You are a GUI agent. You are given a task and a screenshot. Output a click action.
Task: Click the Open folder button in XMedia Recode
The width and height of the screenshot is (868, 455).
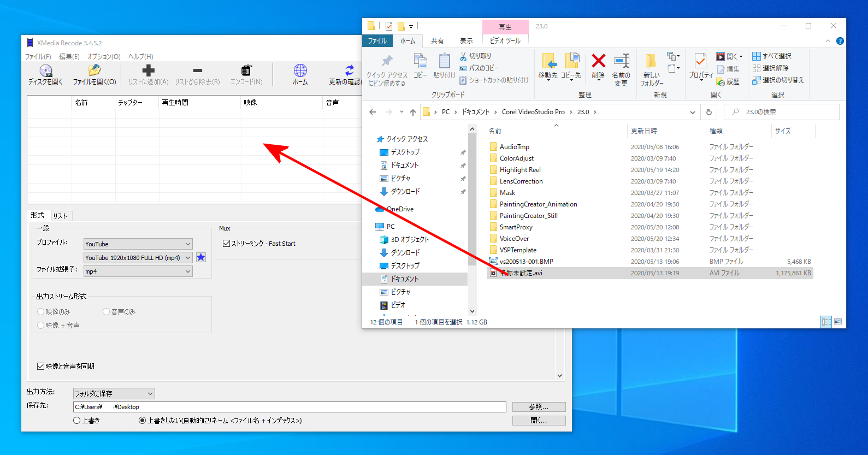[x=539, y=421]
